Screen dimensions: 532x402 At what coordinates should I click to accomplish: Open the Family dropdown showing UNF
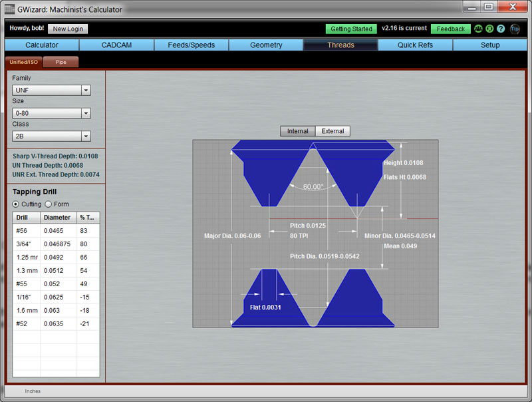pos(52,90)
